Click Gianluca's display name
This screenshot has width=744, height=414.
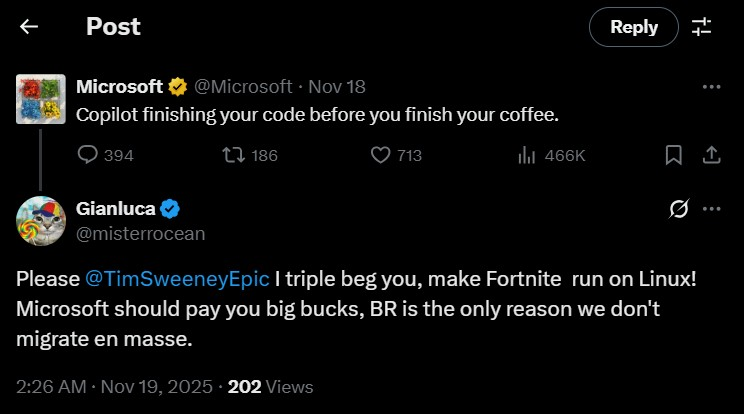point(116,208)
